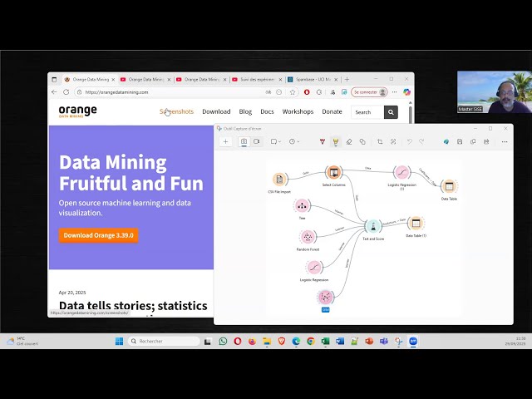Open Docs link on Orange site

[267, 111]
